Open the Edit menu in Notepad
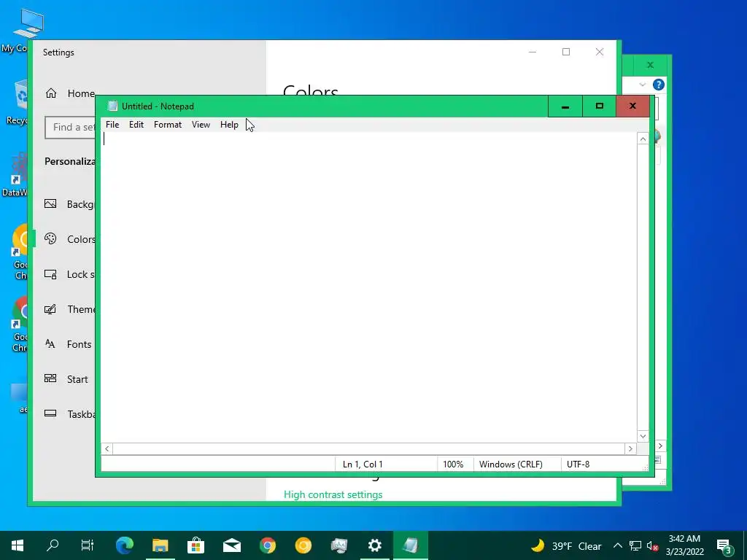The width and height of the screenshot is (747, 560). (136, 125)
